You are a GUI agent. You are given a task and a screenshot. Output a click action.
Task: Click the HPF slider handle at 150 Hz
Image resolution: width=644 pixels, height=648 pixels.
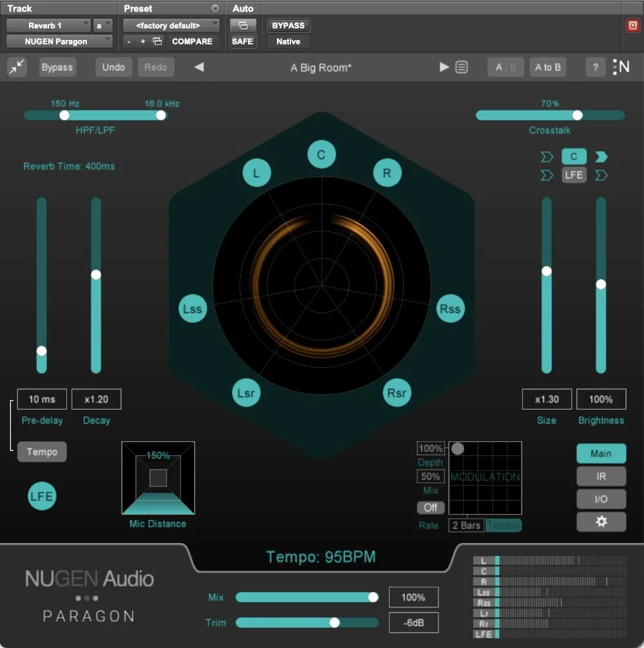tap(64, 115)
